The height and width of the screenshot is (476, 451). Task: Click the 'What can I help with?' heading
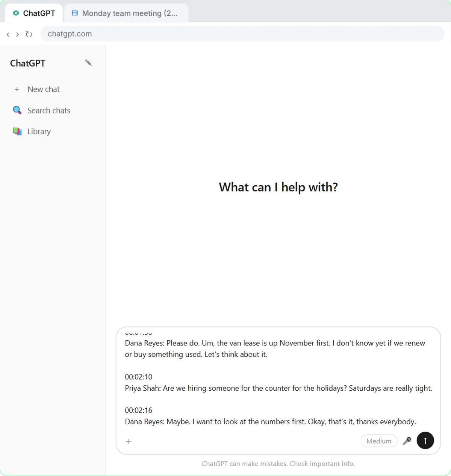pos(278,187)
